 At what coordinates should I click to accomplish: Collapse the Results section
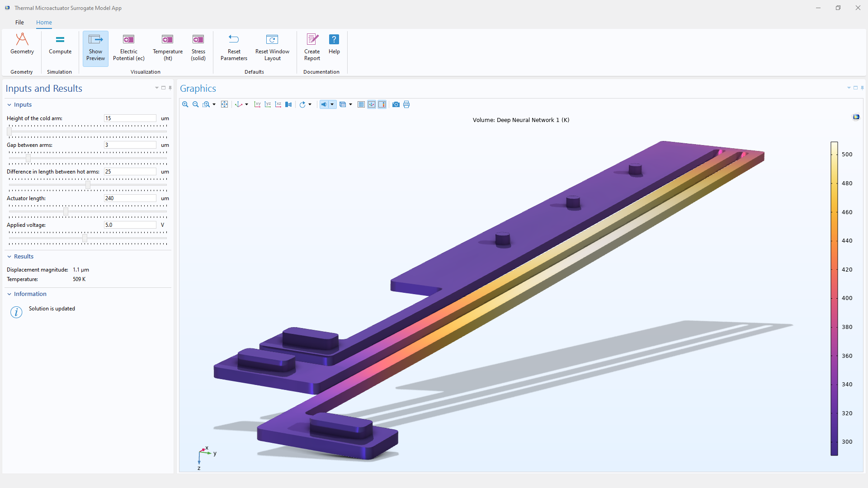coord(9,257)
